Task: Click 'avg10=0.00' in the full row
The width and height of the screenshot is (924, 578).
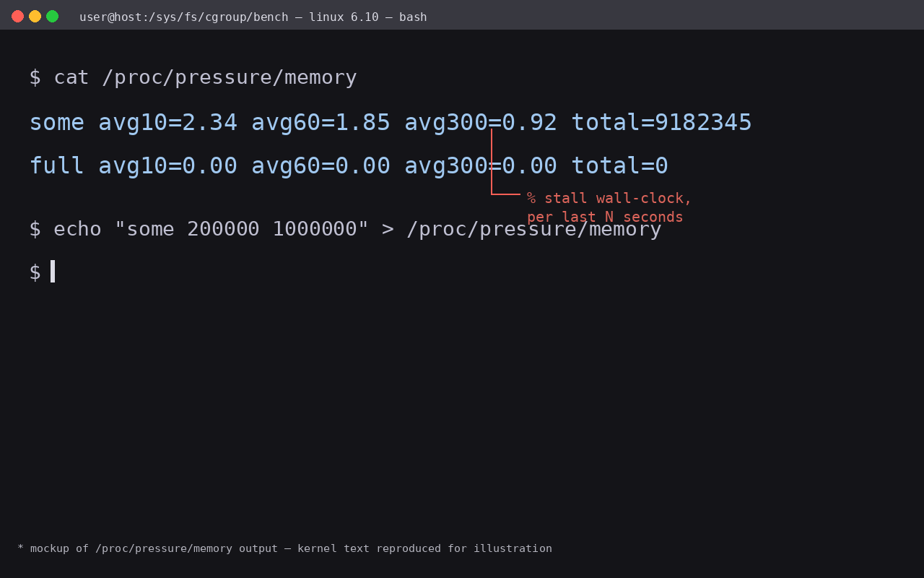Action: [168, 165]
